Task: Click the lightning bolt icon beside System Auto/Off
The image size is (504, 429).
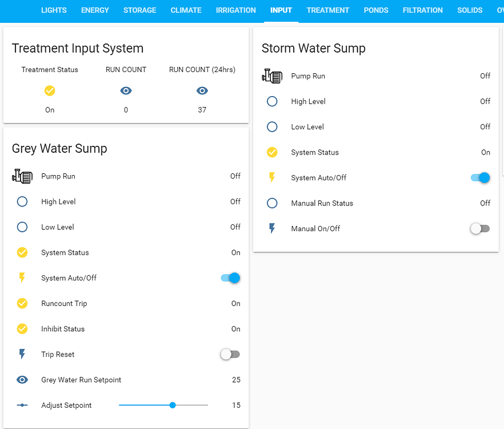Action: 22,278
